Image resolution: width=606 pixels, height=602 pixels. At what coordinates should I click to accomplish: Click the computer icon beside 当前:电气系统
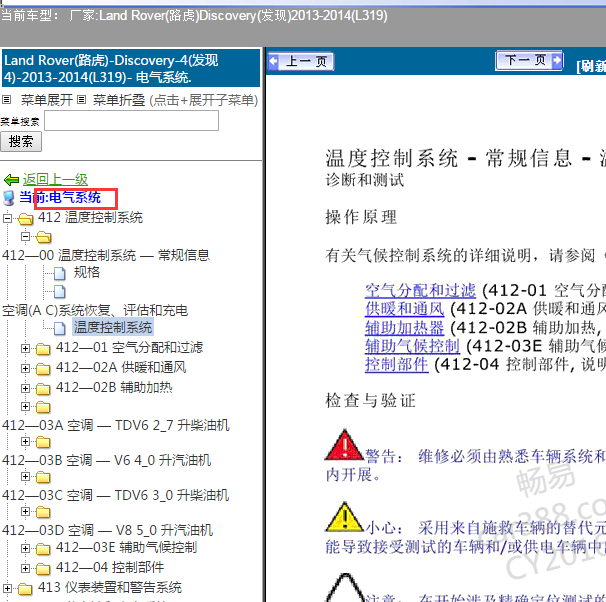click(x=9, y=198)
